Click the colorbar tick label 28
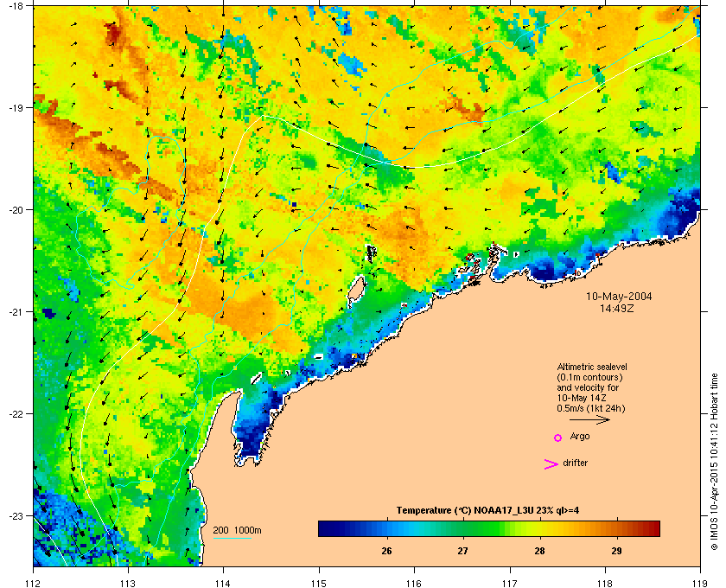 (540, 551)
